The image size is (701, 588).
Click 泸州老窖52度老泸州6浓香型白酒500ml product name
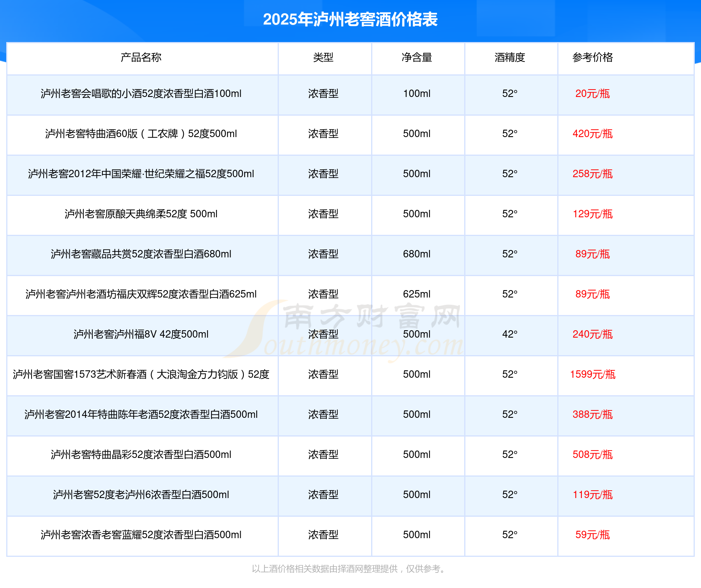pyautogui.click(x=141, y=495)
